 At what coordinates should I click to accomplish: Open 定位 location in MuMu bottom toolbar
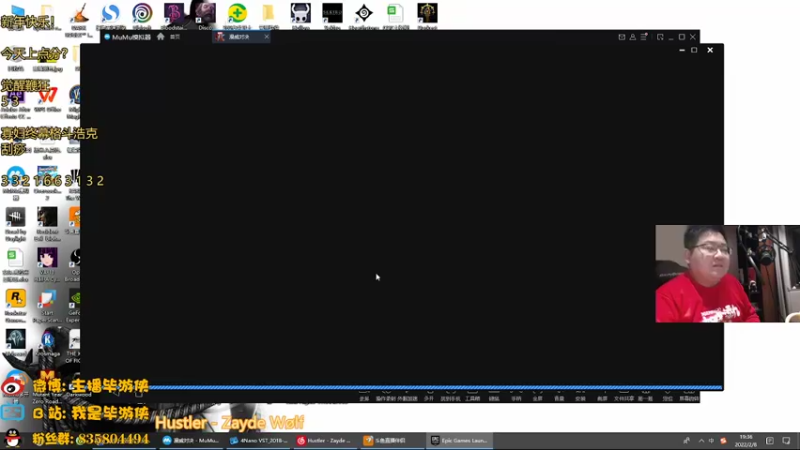point(667,397)
